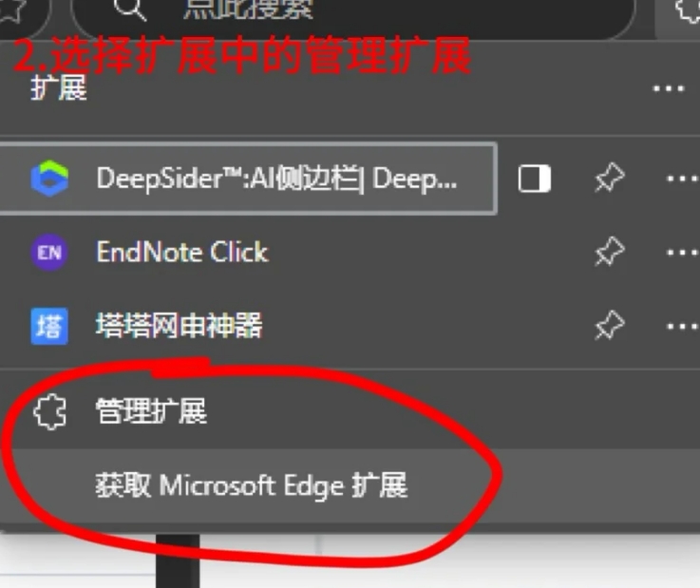Open more options for the 扩展 panel header
700x588 pixels.
point(669,88)
